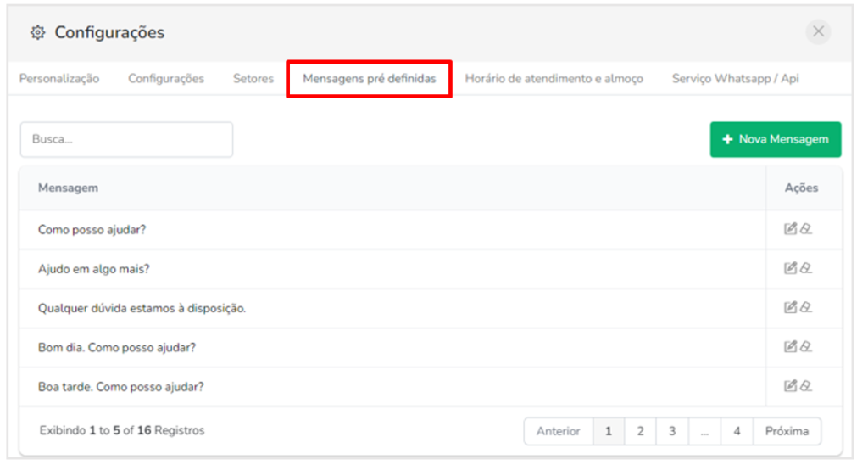Select 'Qualquer dúvida estamos à disposição.' text

pyautogui.click(x=142, y=308)
